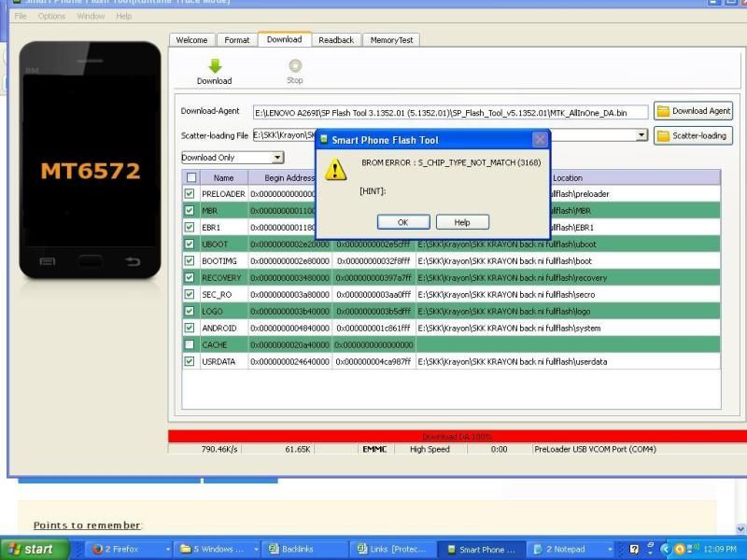
Task: Switch to the Welcome tab
Action: click(x=191, y=40)
